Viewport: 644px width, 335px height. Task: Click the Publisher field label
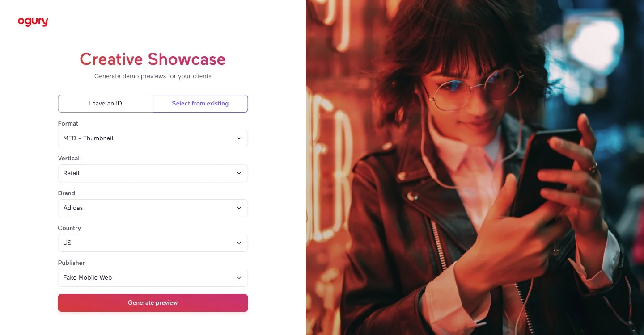coord(71,263)
